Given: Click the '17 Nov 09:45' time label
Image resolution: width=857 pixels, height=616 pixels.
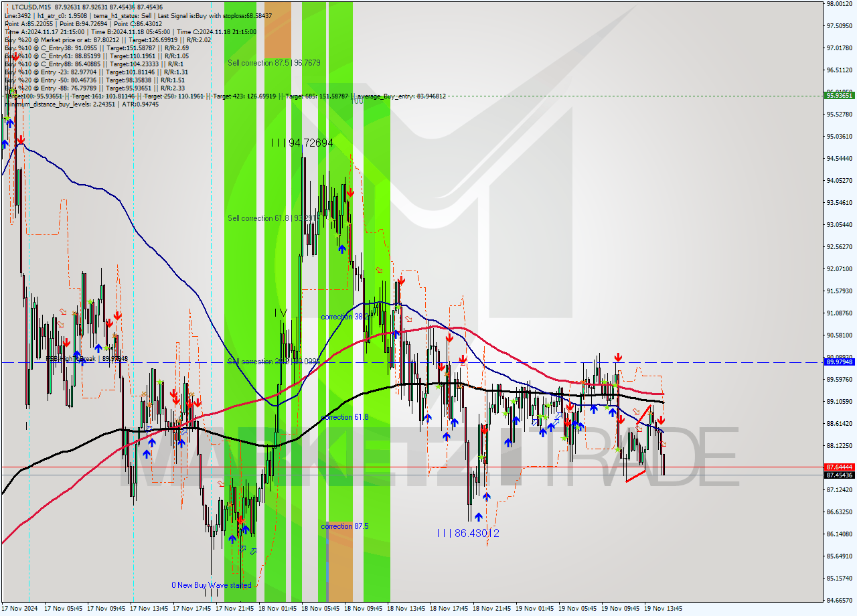Looking at the screenshot, I should point(106,609).
